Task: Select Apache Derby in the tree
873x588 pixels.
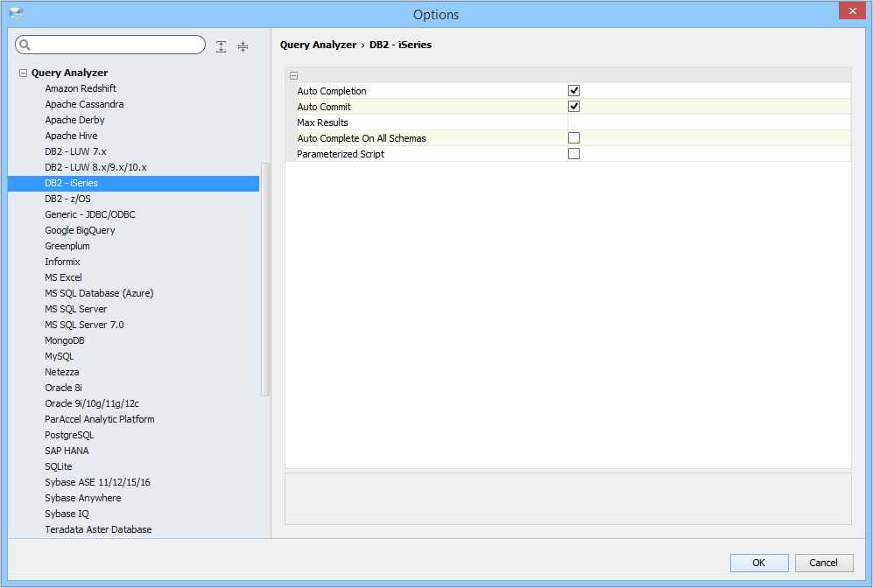Action: tap(74, 120)
